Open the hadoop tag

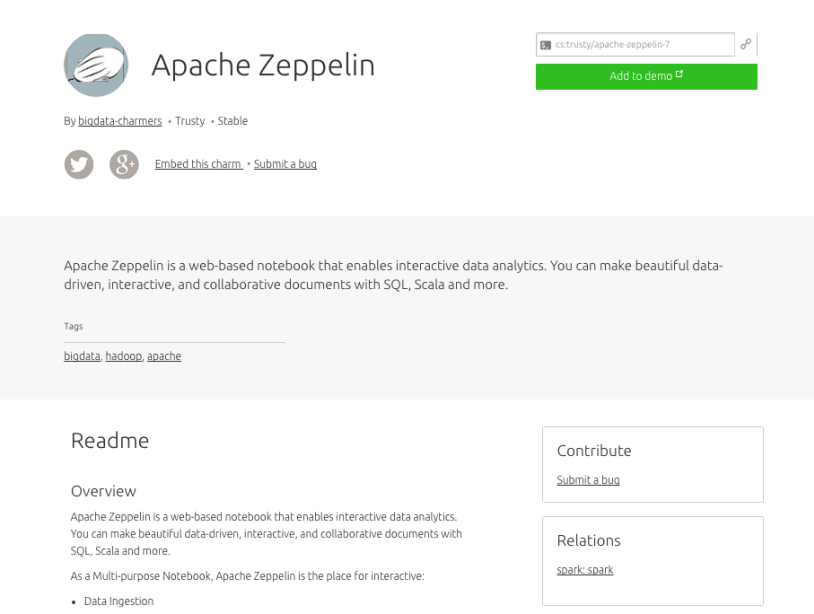pos(124,356)
